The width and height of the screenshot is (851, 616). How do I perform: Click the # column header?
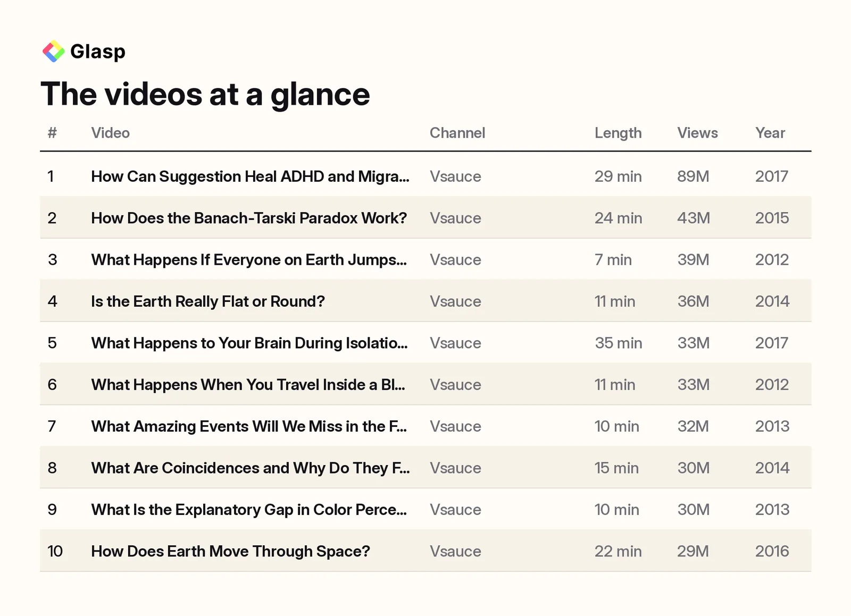52,133
